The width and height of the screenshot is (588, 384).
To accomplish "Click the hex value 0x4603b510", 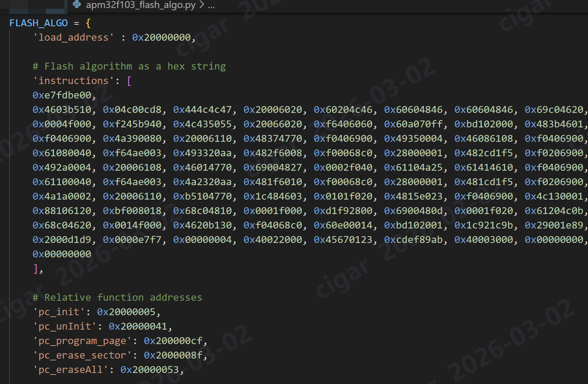I will pos(62,110).
